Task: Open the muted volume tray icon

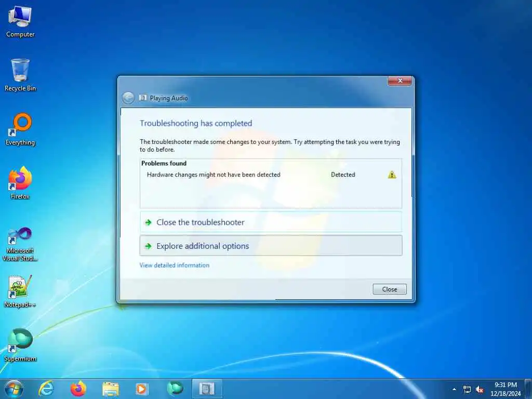Action: tap(480, 390)
